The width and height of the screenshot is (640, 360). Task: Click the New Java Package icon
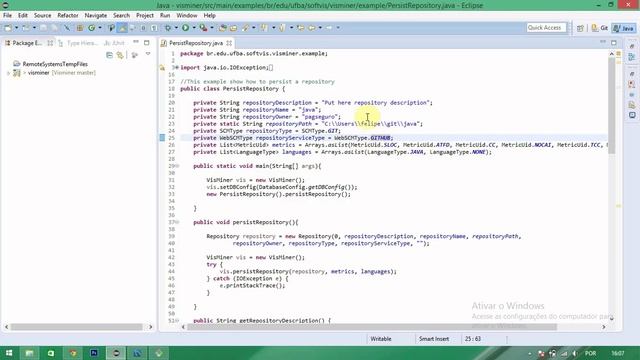click(x=80, y=28)
